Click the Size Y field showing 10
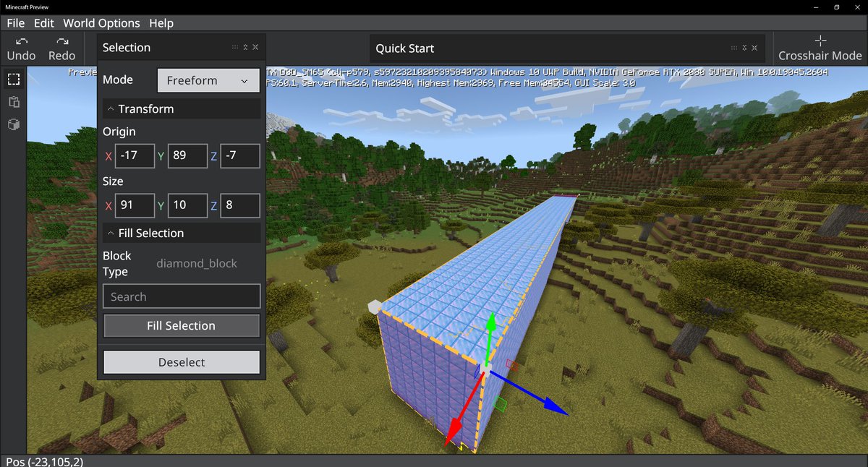Screen dimensions: 868x467 pos(188,205)
